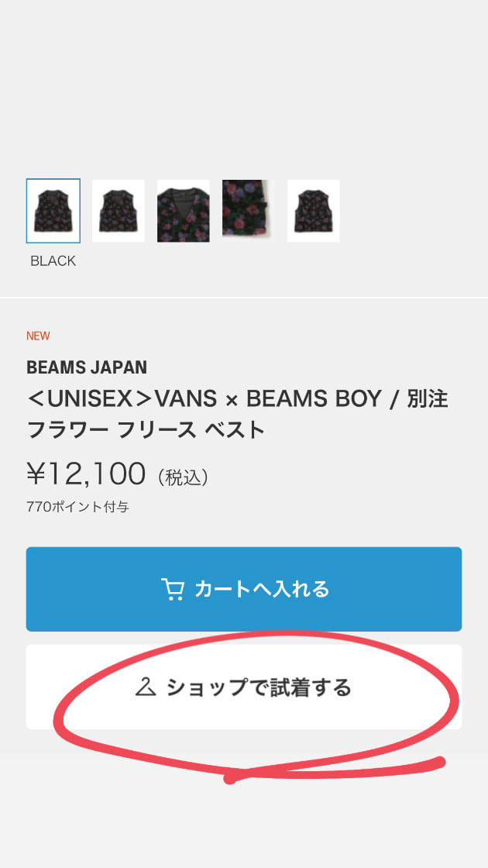The image size is (488, 868).
Task: Open the BEAMS JAPAN brand link
Action: pyautogui.click(x=87, y=367)
